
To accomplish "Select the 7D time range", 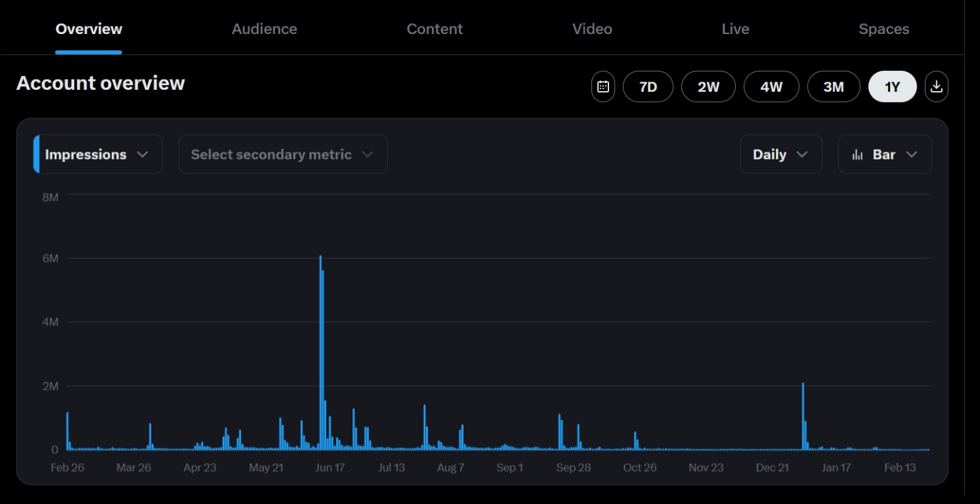I will [648, 87].
